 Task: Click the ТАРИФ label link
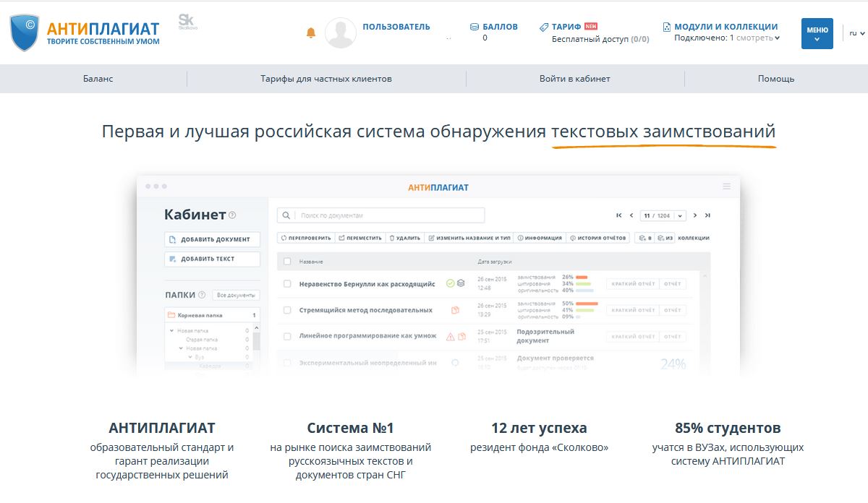click(x=566, y=27)
